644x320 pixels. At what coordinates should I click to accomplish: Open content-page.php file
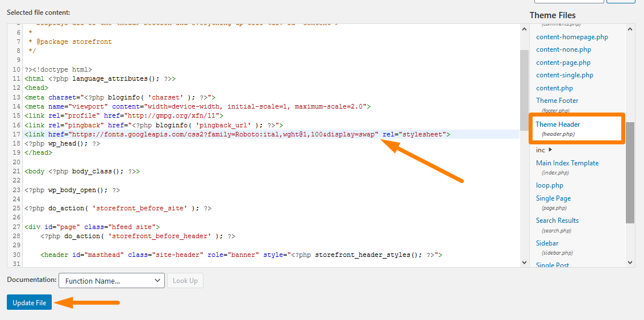tap(563, 63)
